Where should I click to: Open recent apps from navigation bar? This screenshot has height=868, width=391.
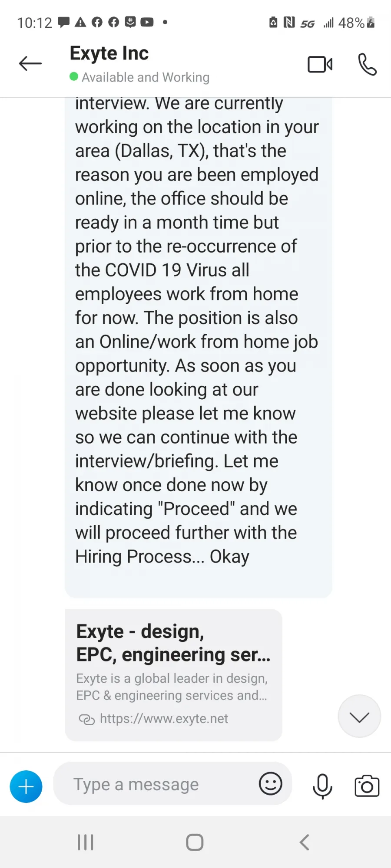[85, 842]
